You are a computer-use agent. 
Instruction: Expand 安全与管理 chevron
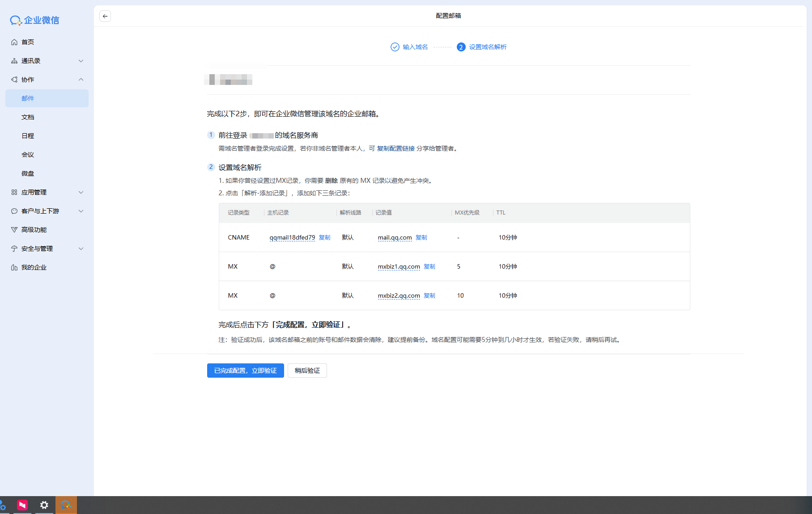(81, 249)
